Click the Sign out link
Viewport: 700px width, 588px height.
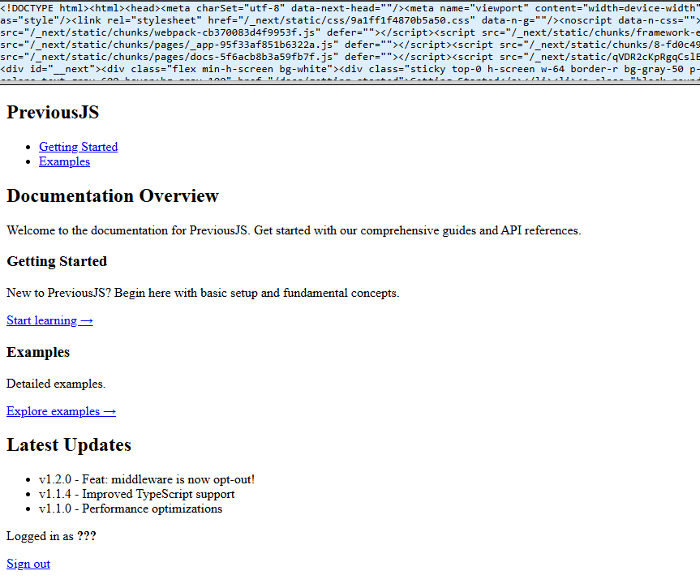coord(28,564)
